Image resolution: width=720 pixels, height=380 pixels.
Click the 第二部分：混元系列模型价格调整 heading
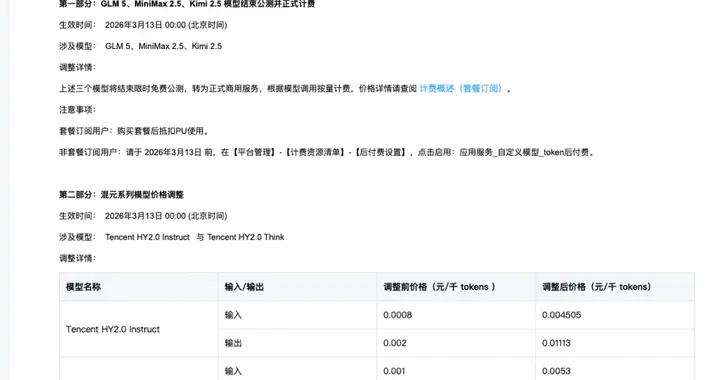[121, 195]
